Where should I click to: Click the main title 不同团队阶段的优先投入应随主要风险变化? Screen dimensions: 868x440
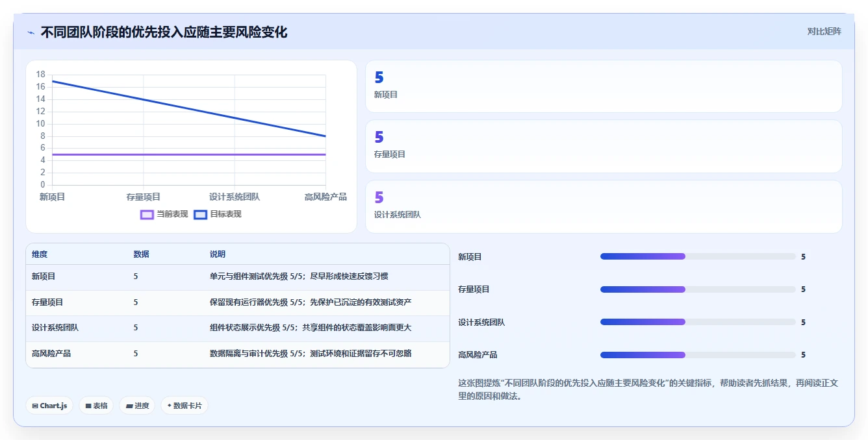tap(164, 32)
